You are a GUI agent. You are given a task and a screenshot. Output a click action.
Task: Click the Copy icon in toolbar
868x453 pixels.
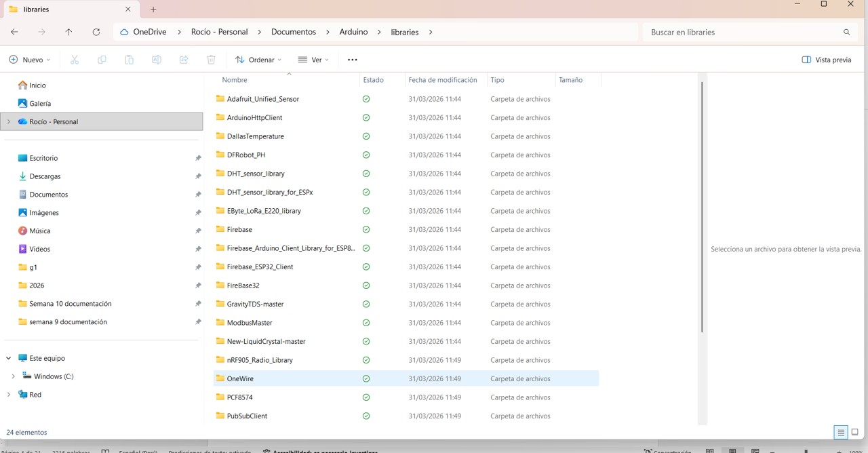tap(102, 60)
